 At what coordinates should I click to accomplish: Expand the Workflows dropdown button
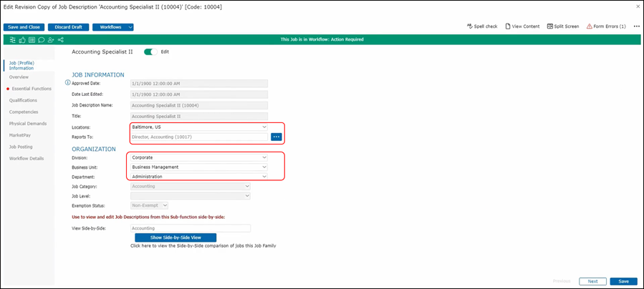[x=112, y=27]
